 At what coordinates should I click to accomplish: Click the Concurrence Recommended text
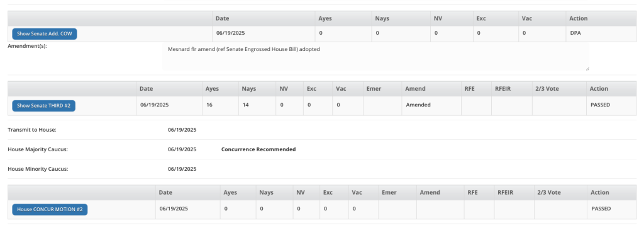pos(258,149)
